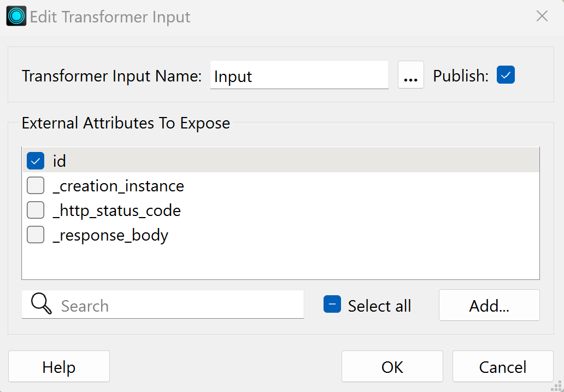Close the Edit Transformer Input dialog
The width and height of the screenshot is (564, 392).
click(542, 16)
